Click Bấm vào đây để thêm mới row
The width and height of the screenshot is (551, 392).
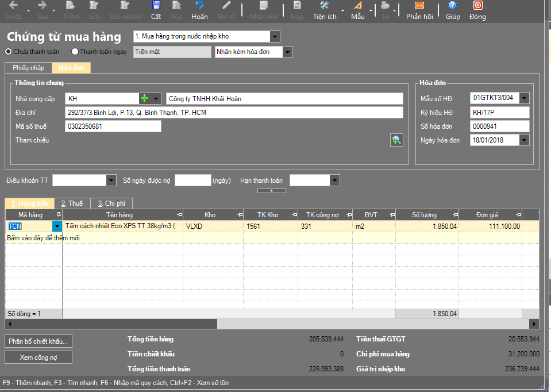pyautogui.click(x=272, y=237)
